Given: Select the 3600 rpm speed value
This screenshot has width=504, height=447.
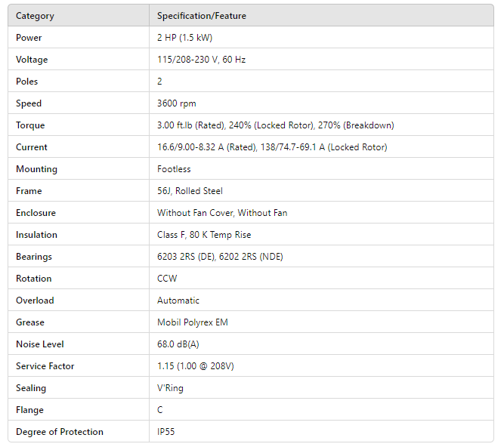Looking at the screenshot, I should pyautogui.click(x=176, y=103).
